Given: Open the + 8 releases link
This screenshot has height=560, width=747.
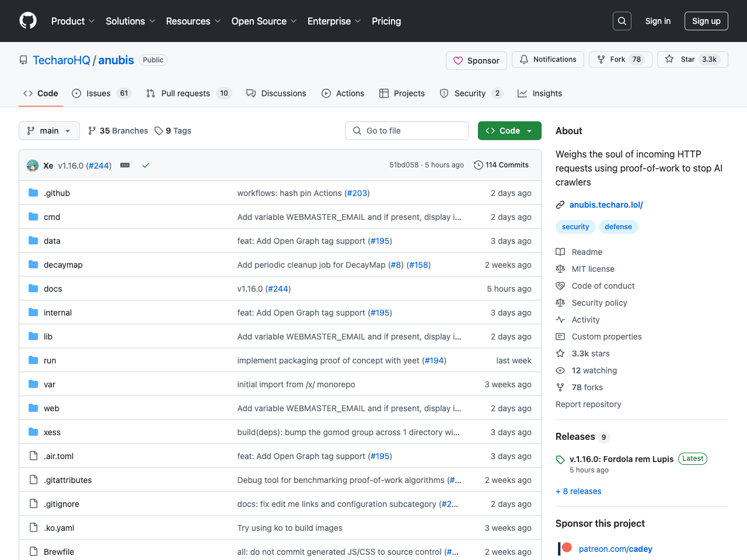Looking at the screenshot, I should tap(578, 491).
